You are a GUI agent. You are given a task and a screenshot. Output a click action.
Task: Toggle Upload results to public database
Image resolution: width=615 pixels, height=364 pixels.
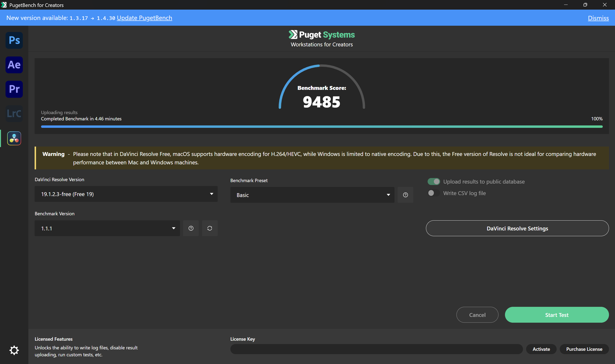pos(434,181)
